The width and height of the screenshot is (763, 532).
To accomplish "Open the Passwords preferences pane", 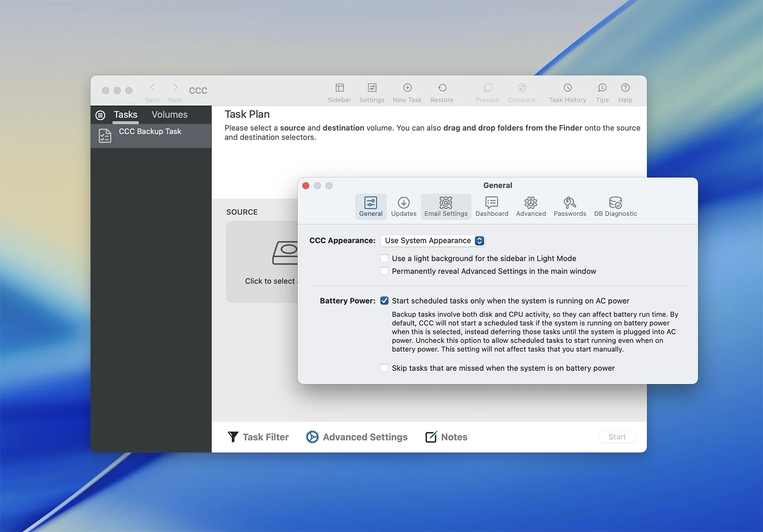I will click(x=570, y=207).
